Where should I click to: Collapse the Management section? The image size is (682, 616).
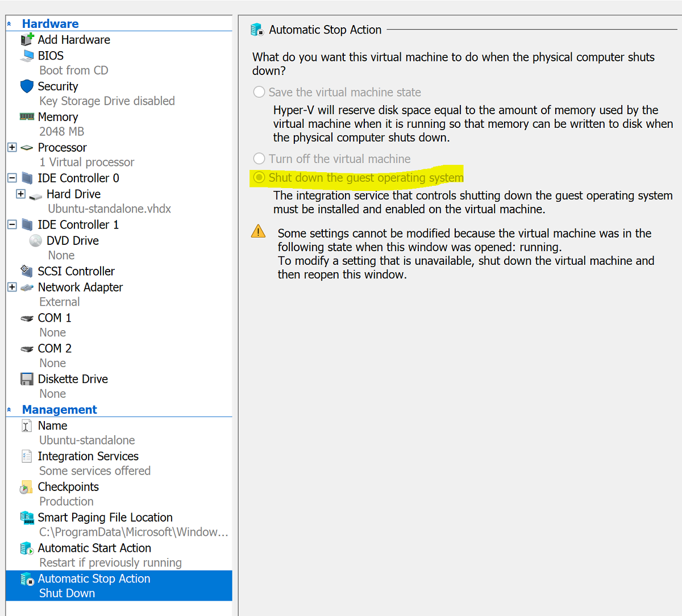[x=9, y=410]
